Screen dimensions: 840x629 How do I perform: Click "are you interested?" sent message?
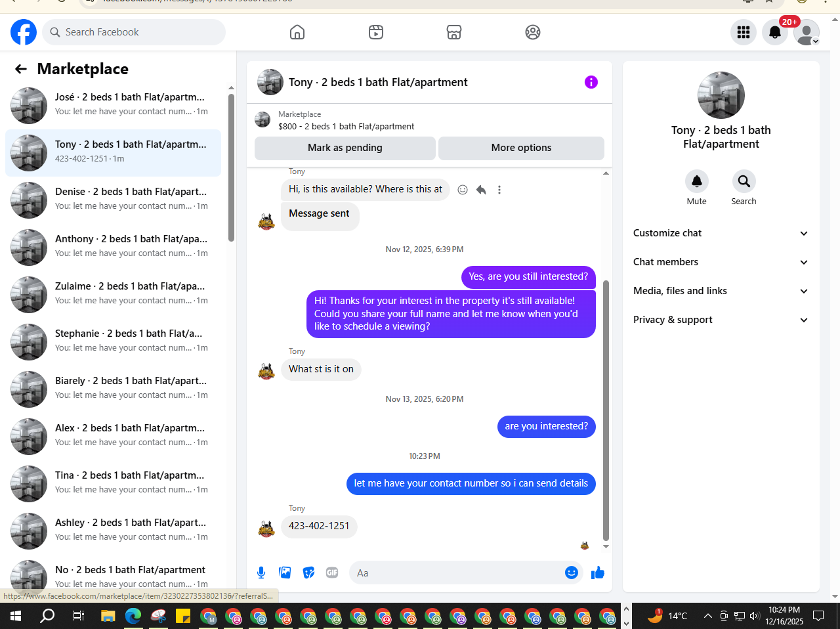pyautogui.click(x=547, y=426)
